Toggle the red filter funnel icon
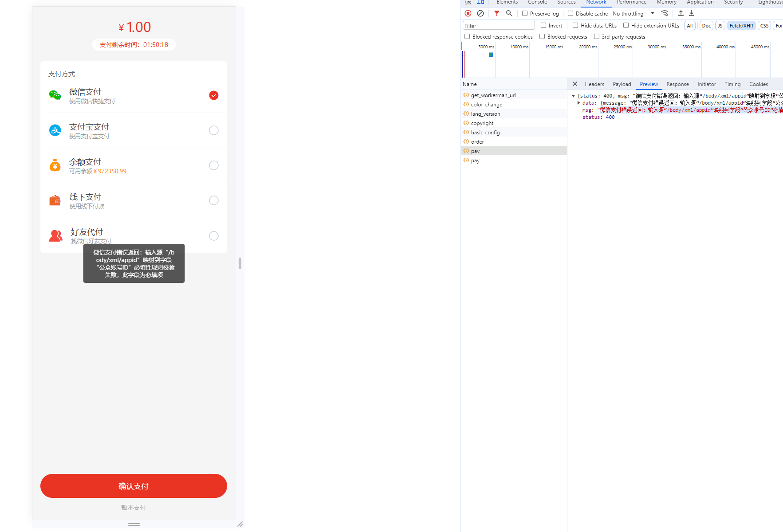783x532 pixels. tap(497, 13)
